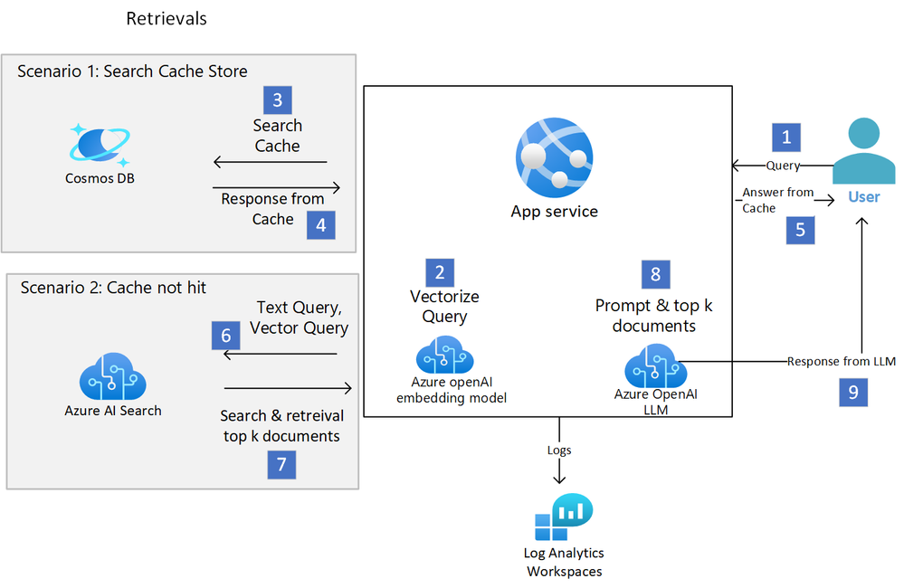This screenshot has height=588, width=904.
Task: Click the 'Search Cache' label
Action: [x=277, y=136]
